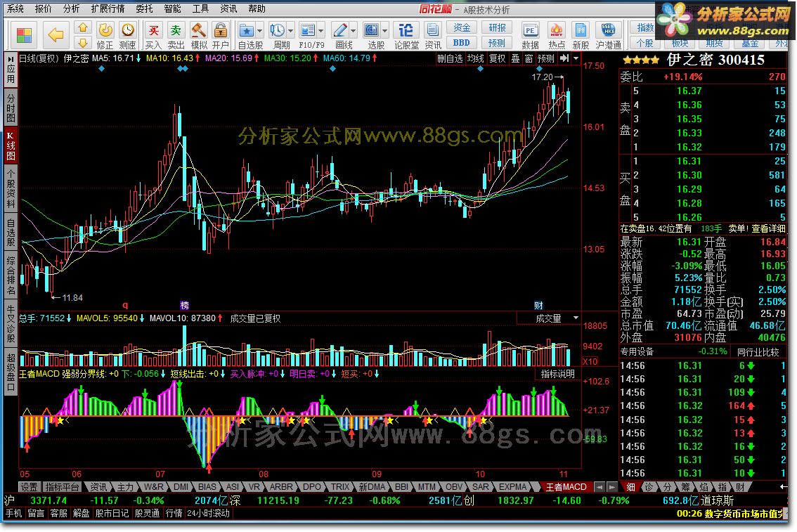This screenshot has width=797, height=532.
Task: Open the 股市日记 status bar item
Action: (112, 513)
